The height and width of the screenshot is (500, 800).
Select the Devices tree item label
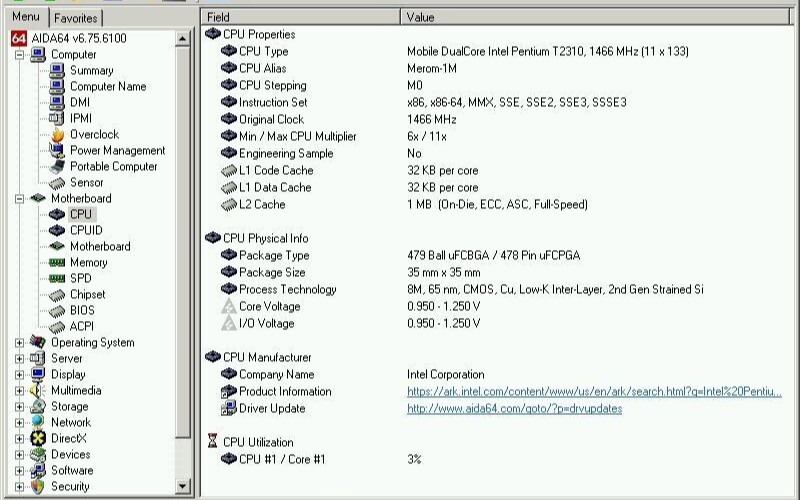(x=70, y=455)
